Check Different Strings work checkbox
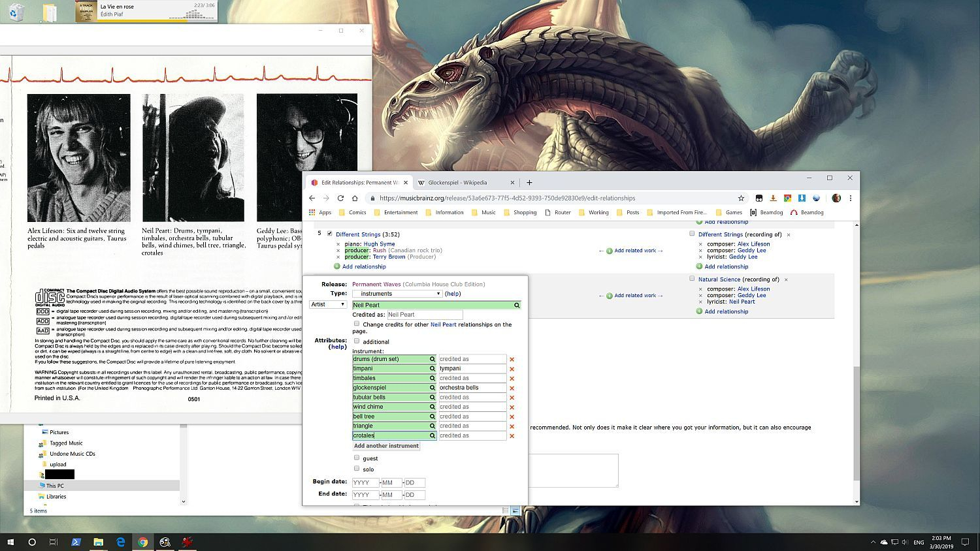980x551 pixels. pos(692,234)
